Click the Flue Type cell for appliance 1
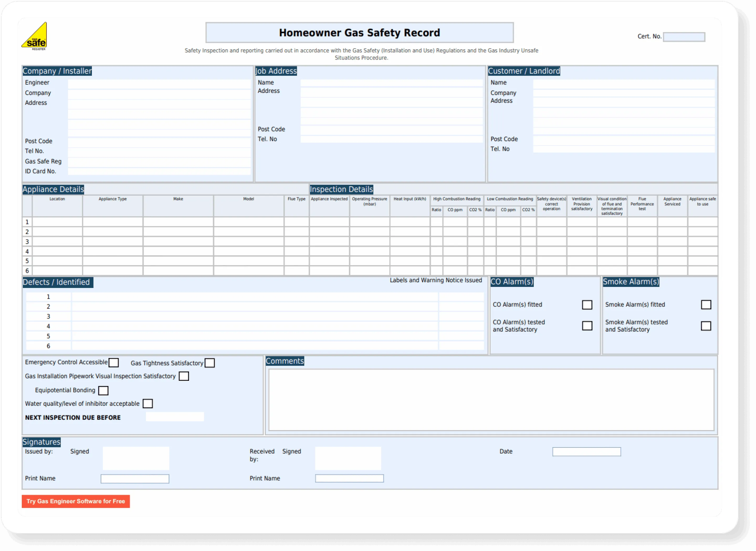The height and width of the screenshot is (551, 756). point(296,222)
